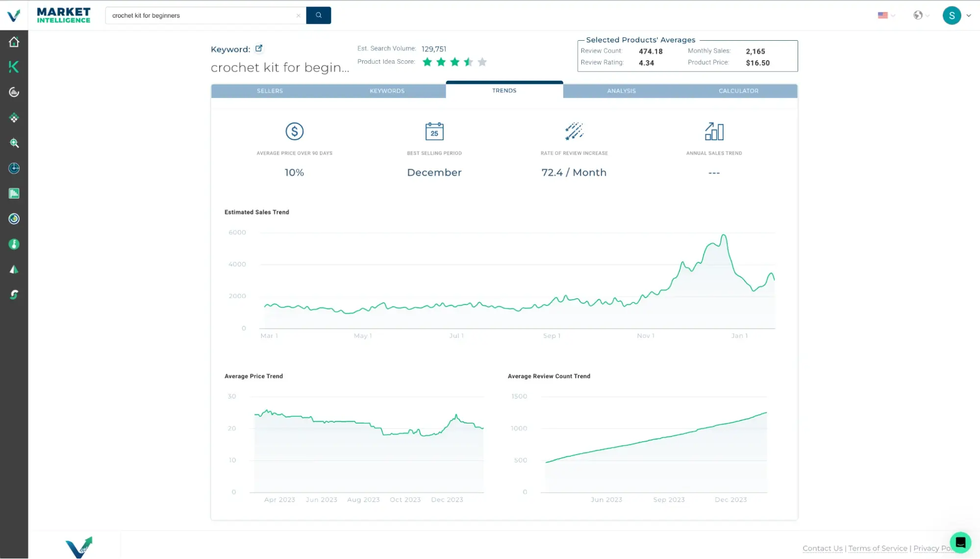Click the Selected Products' Averages heading
The width and height of the screenshot is (980, 559).
[641, 40]
